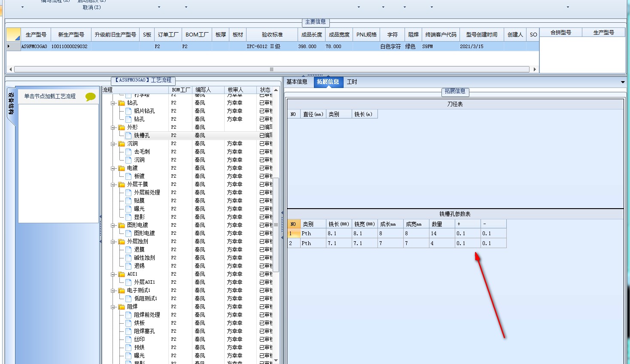
Task: Click the 烘板 document icon
Action: [128, 323]
